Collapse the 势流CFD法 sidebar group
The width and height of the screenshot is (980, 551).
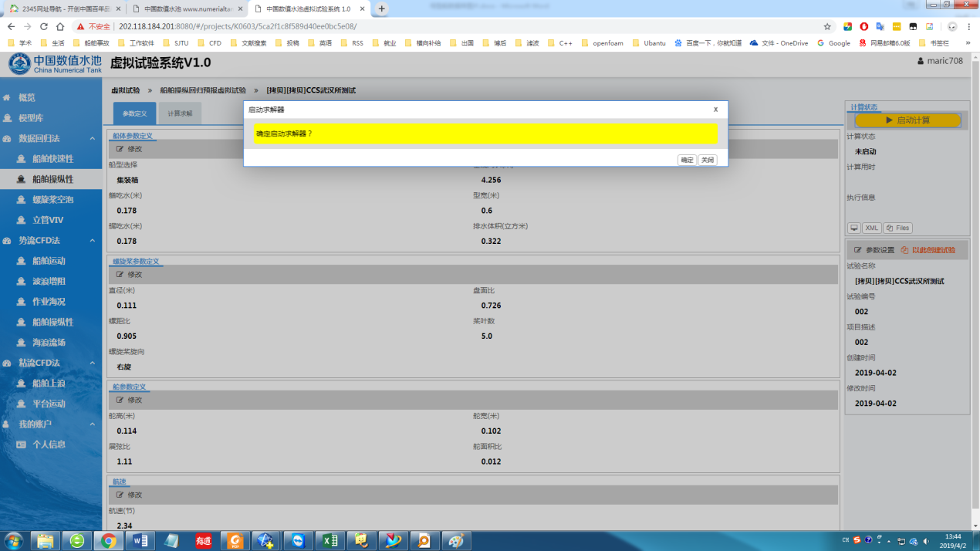92,241
